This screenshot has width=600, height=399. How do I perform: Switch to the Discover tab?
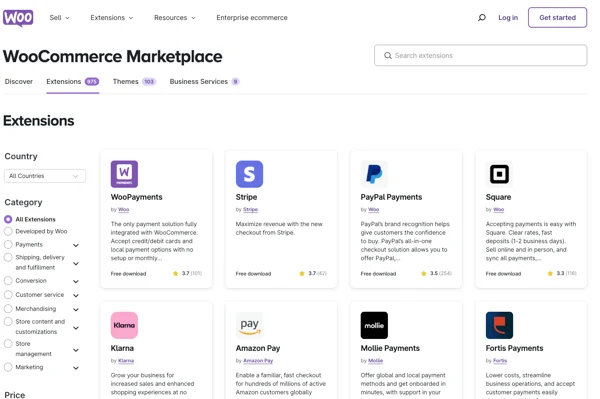[x=19, y=81]
